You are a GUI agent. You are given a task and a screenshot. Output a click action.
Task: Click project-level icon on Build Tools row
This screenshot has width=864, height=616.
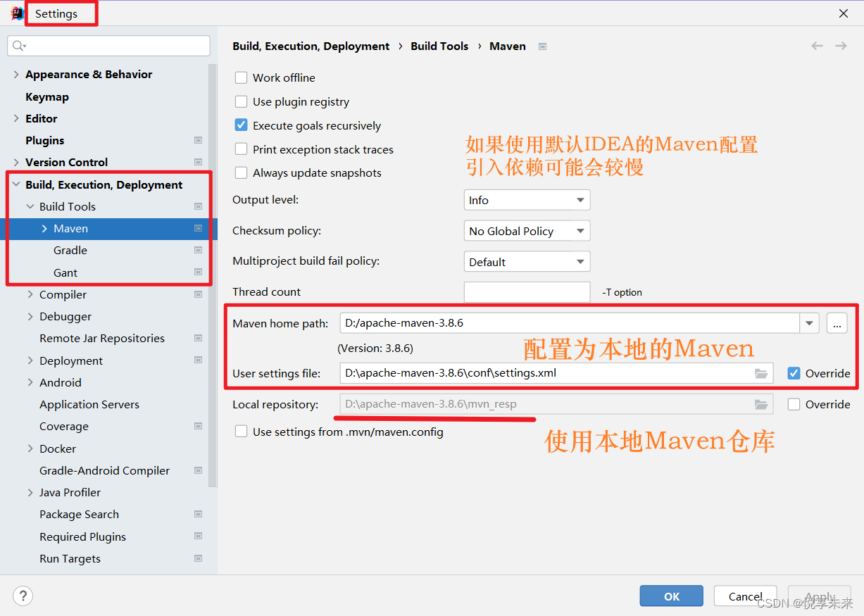[198, 207]
